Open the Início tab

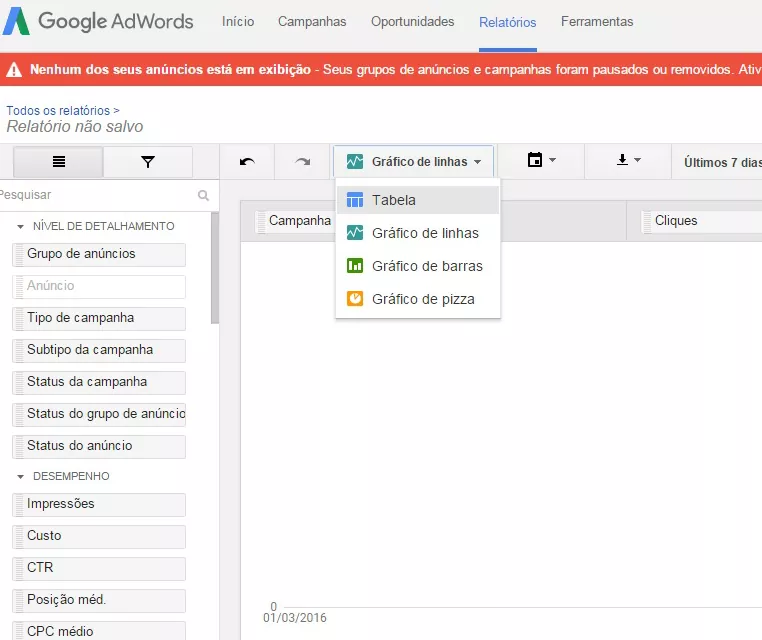238,22
